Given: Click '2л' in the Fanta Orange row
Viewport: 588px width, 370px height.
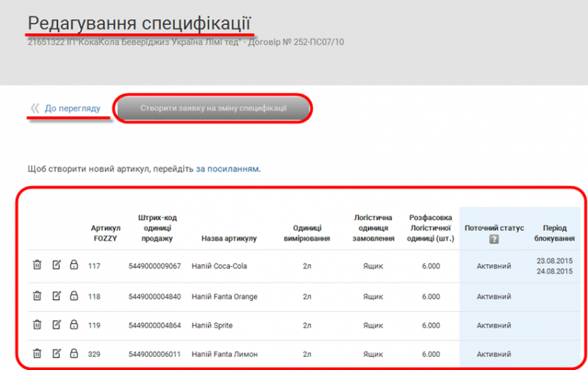Looking at the screenshot, I should (x=307, y=296).
